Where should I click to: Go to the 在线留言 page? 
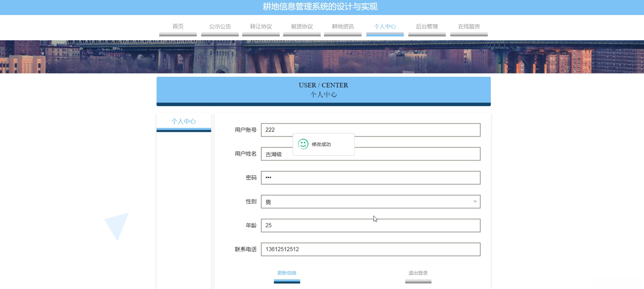pos(469,27)
